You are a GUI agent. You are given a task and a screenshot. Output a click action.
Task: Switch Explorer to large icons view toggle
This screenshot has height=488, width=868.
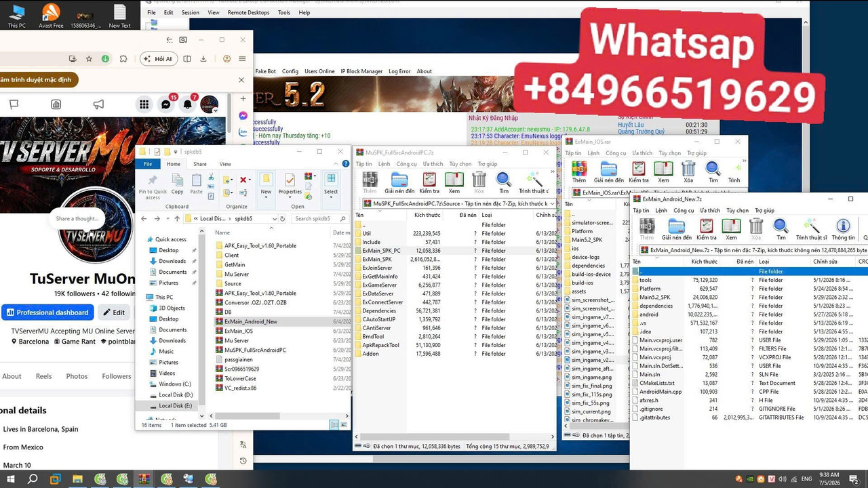[x=343, y=425]
